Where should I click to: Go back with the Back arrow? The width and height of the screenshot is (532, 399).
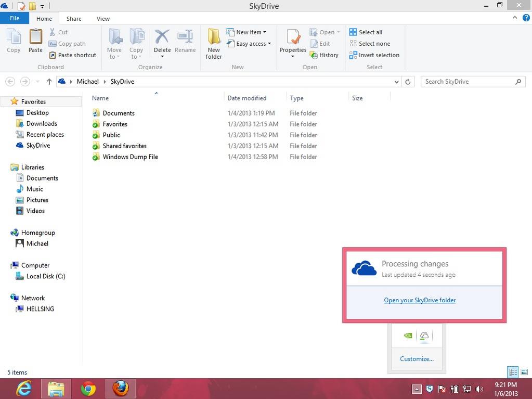click(x=10, y=82)
